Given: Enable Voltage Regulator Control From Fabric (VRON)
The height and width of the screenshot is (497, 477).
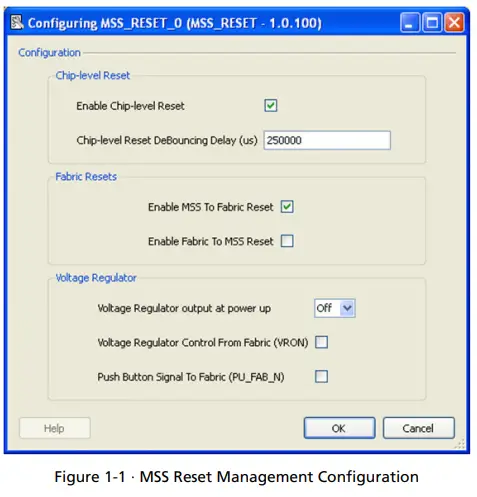Looking at the screenshot, I should tap(321, 342).
